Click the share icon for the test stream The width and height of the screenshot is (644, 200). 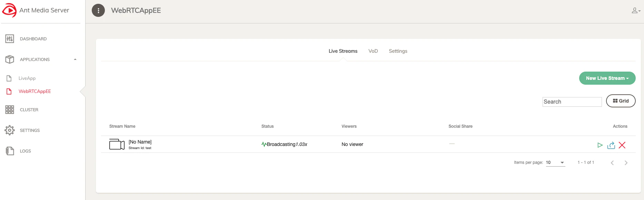point(611,145)
